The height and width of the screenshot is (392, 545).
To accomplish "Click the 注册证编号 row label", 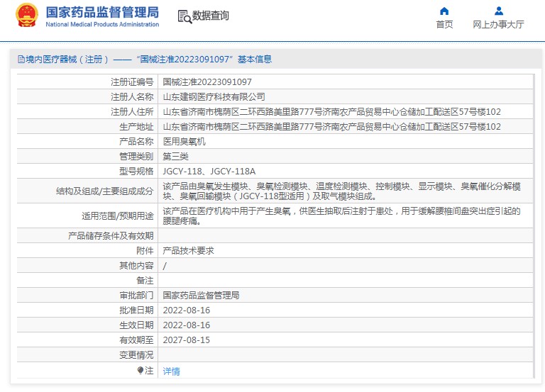I will pyautogui.click(x=132, y=82).
